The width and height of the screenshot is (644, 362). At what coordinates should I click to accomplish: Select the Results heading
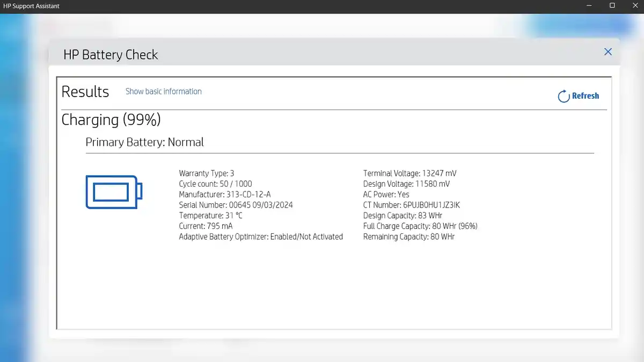[x=85, y=92]
